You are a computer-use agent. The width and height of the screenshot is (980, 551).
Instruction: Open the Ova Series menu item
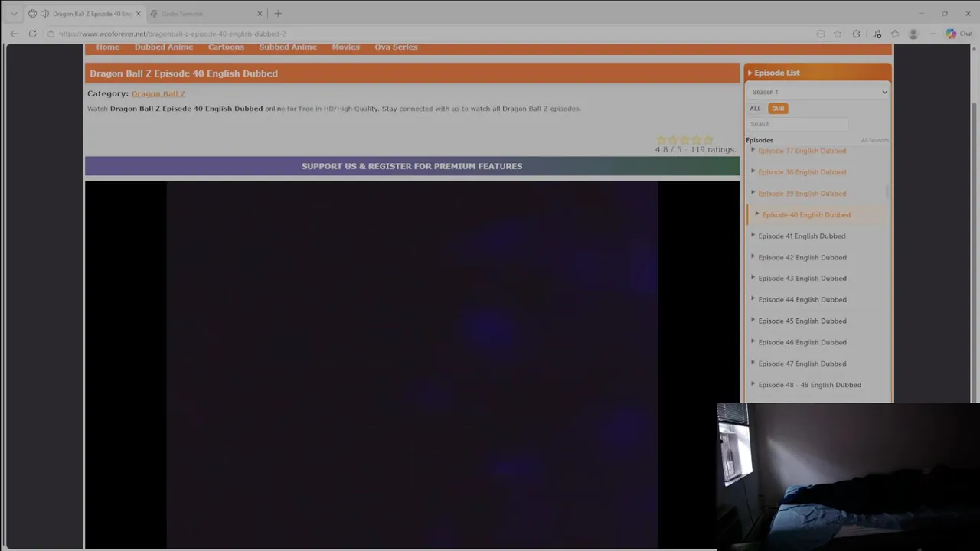396,47
